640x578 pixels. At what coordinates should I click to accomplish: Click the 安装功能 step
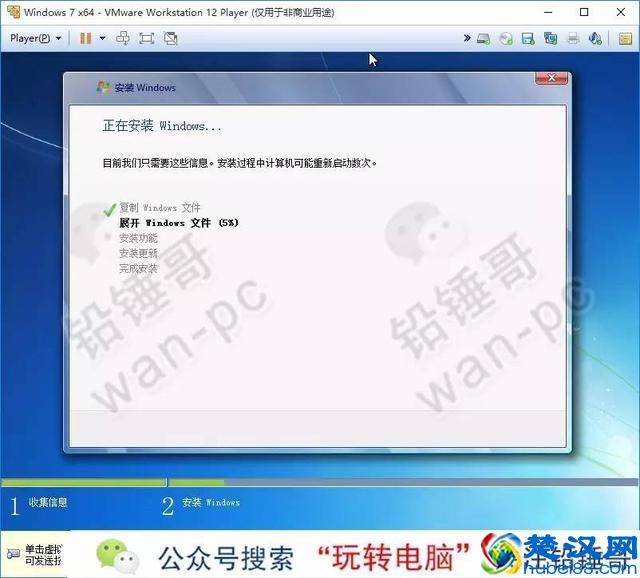pyautogui.click(x=138, y=238)
